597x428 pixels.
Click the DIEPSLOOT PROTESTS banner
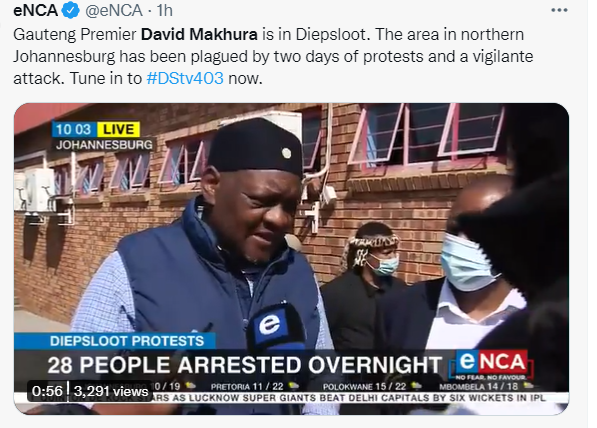tap(127, 341)
